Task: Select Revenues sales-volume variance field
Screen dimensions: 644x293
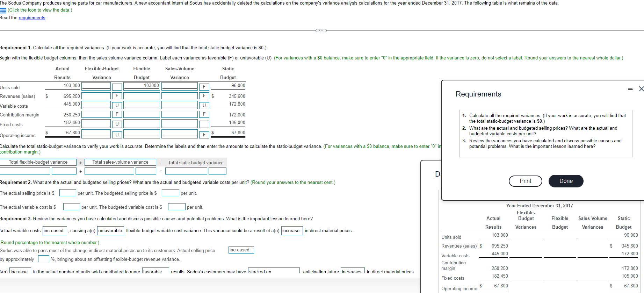Action: pos(180,96)
